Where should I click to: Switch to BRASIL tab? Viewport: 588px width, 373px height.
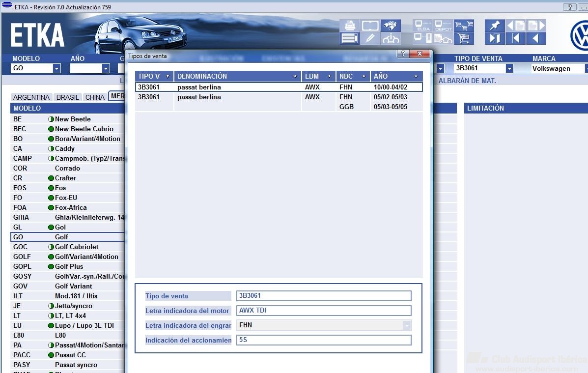coord(67,97)
